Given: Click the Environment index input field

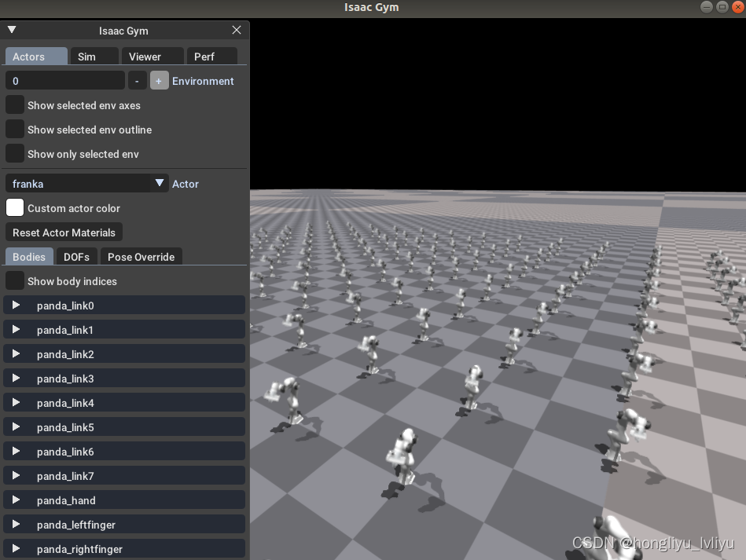Looking at the screenshot, I should tap(65, 81).
